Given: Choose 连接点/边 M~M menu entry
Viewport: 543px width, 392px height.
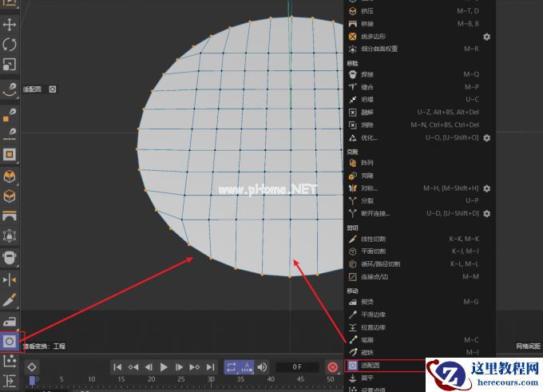Looking at the screenshot, I should tap(419, 277).
